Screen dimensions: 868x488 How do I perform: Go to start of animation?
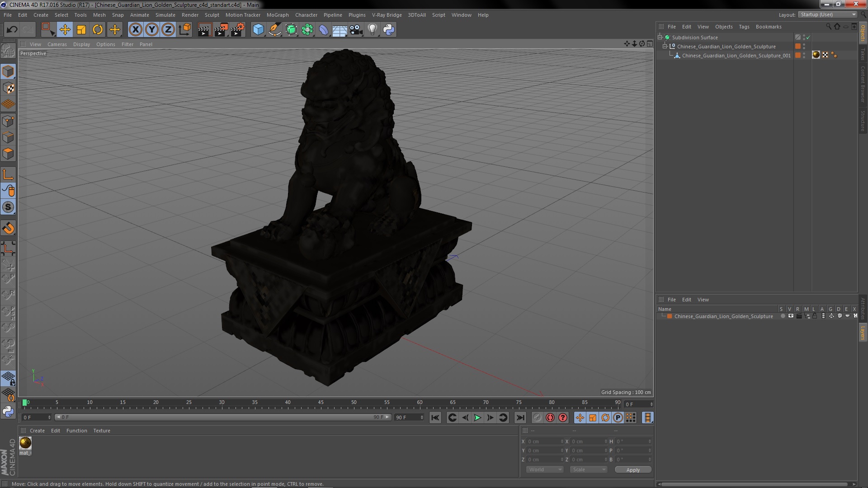pos(435,418)
